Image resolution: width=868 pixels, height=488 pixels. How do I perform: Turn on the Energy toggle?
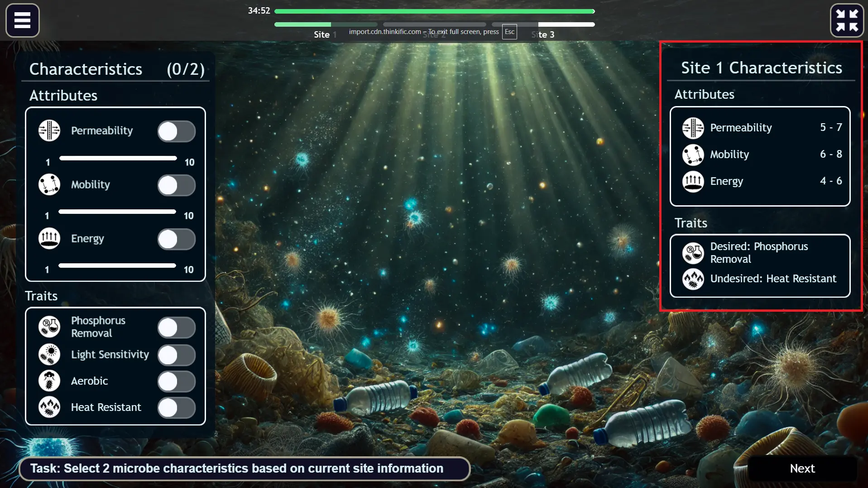(177, 239)
